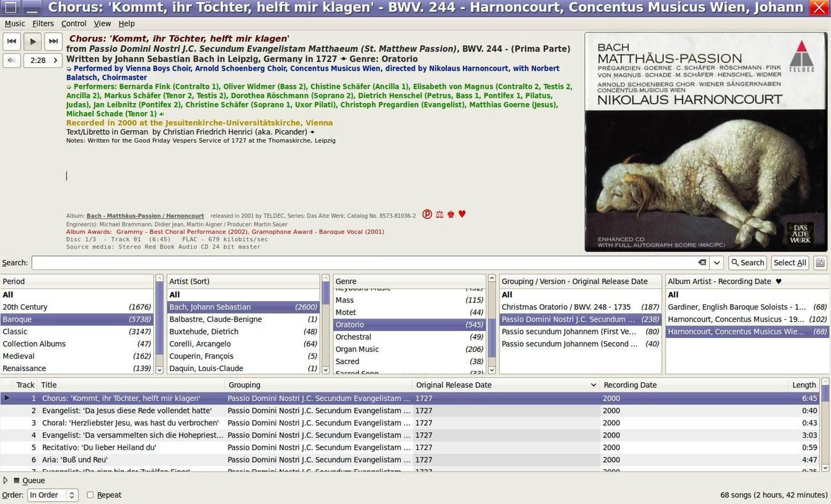The width and height of the screenshot is (831, 504).
Task: Select 'Mass' in Genre pane
Action: [x=410, y=300]
